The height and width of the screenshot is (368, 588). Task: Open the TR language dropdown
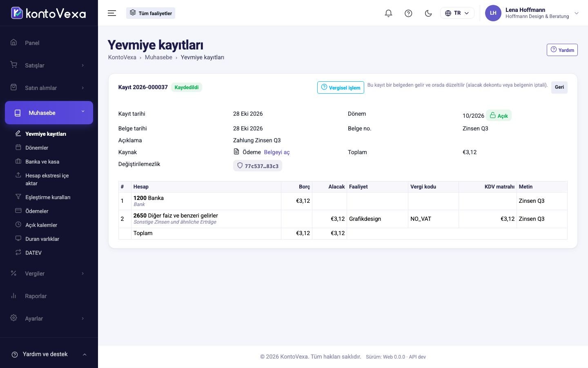[457, 13]
